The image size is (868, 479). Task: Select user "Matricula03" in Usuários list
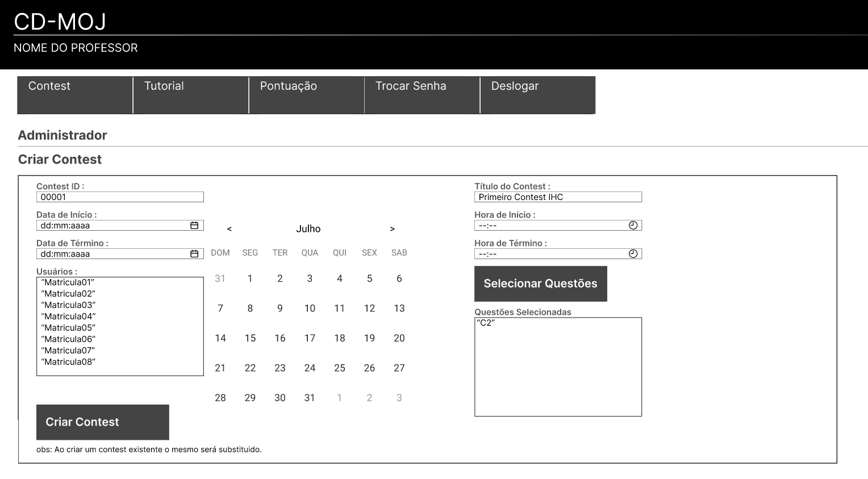68,305
